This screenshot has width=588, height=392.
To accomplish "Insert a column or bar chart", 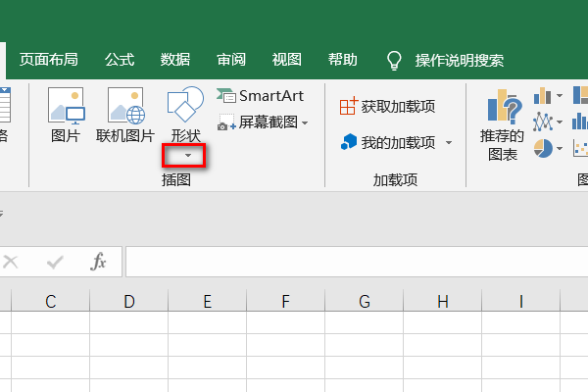I will click(x=543, y=95).
